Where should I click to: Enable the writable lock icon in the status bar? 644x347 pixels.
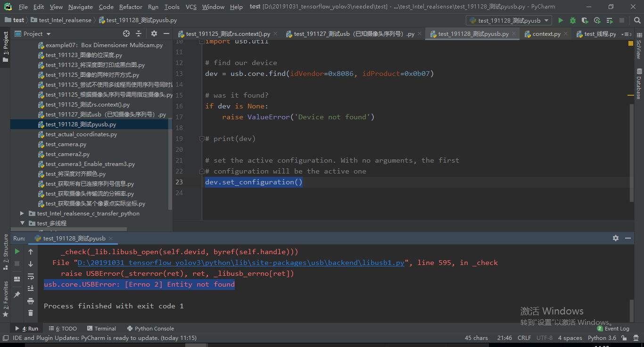tap(625, 338)
